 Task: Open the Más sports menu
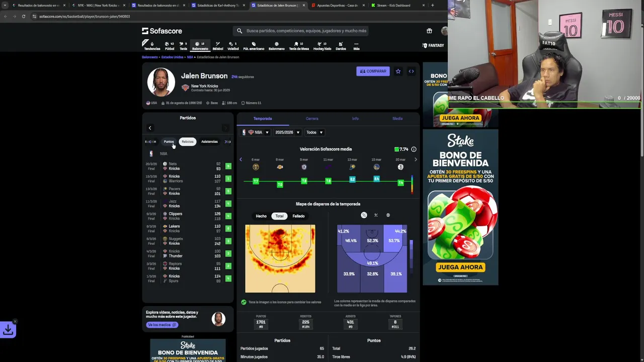(356, 46)
